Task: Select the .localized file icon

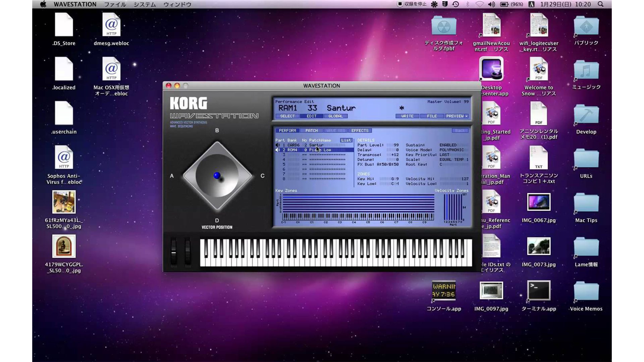Action: tap(64, 69)
